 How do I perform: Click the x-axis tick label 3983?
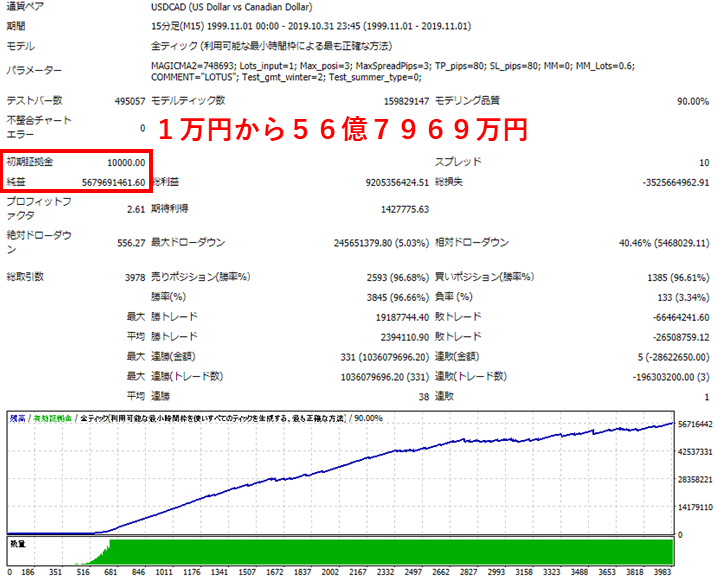click(662, 572)
